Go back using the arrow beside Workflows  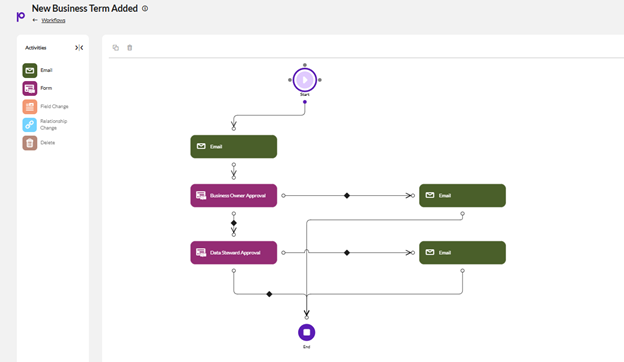coord(35,20)
